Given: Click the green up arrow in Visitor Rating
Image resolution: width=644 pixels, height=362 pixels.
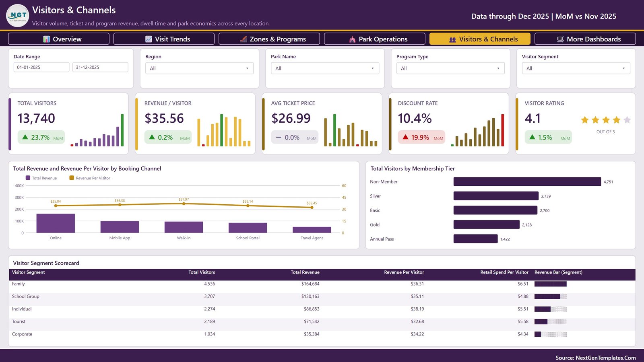Looking at the screenshot, I should point(532,137).
